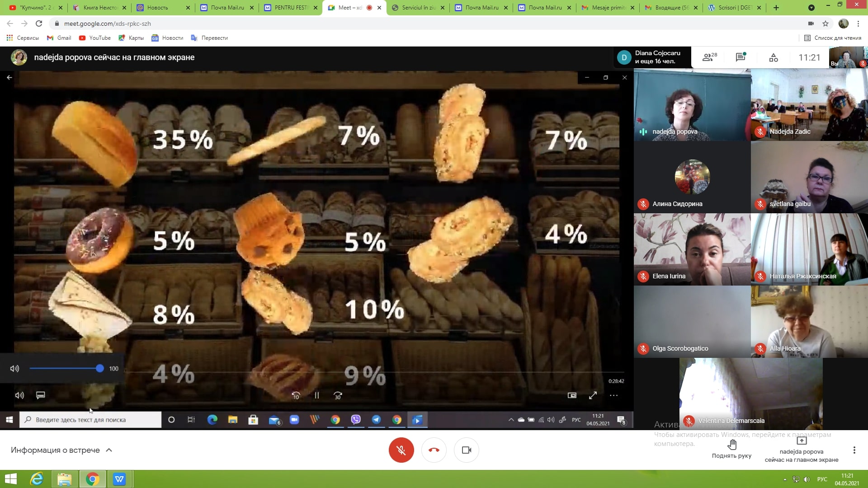Open the participants list icon
Image resolution: width=868 pixels, height=488 pixels.
tap(708, 57)
